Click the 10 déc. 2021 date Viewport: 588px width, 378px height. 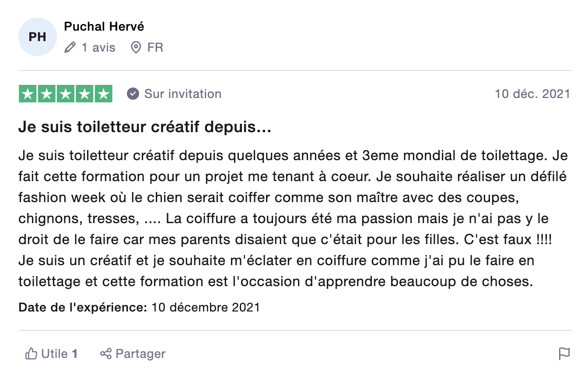click(x=532, y=94)
